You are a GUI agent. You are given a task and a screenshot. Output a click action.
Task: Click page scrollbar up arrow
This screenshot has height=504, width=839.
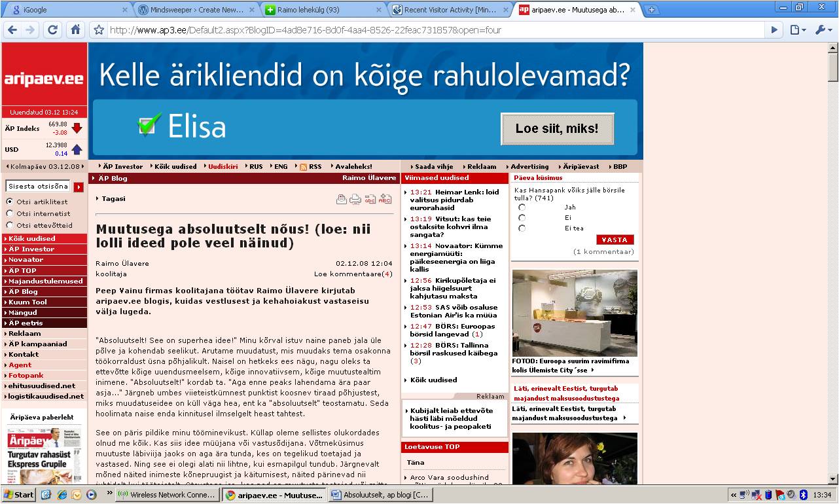(x=832, y=47)
